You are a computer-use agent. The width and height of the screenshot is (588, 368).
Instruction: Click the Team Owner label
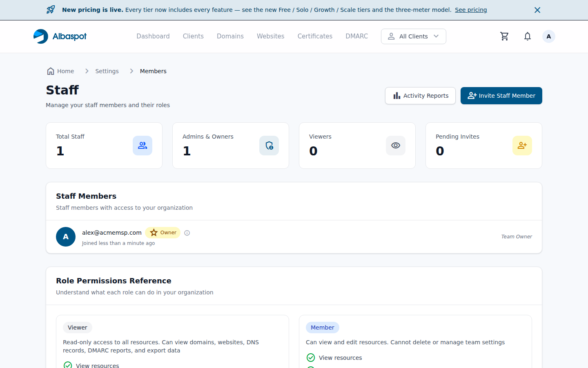pyautogui.click(x=517, y=237)
